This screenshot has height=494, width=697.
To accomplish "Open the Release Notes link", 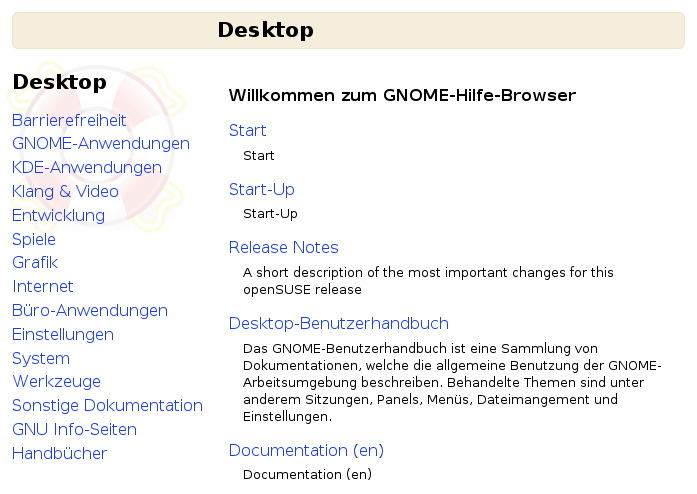I will coord(284,247).
